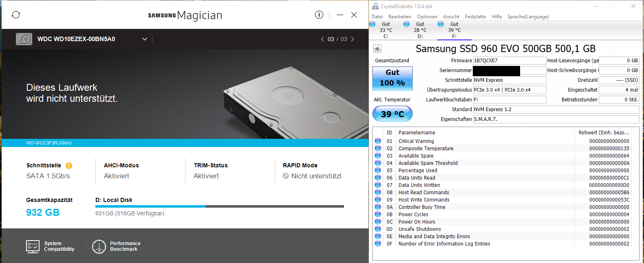Click the Firmware field 1B7QCXE7
Screen dimensions: 644x263
509,61
